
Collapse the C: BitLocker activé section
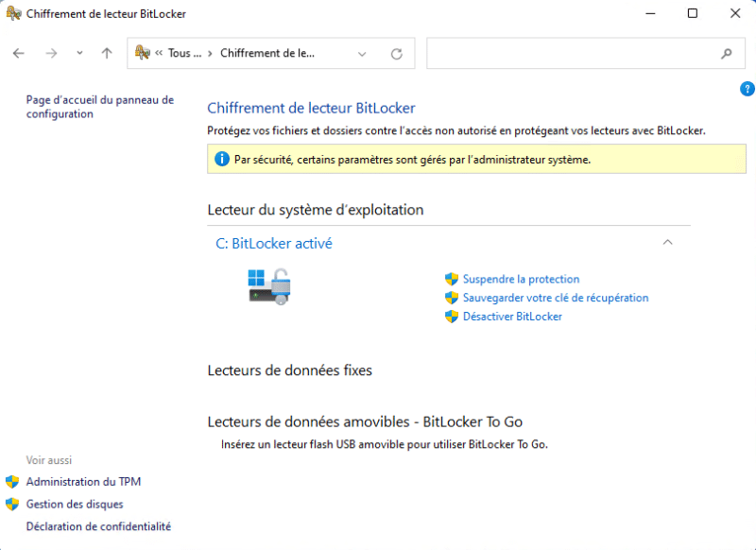[x=667, y=243]
